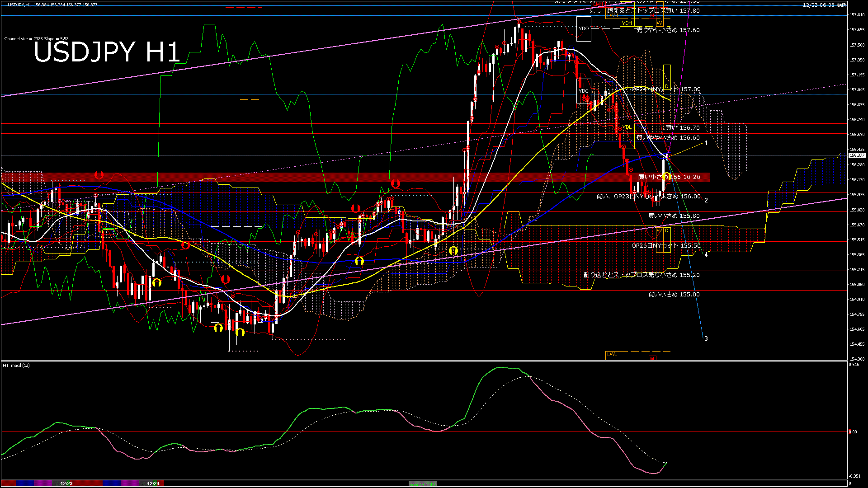
Task: Click the '割り込むとストップロス売り小さめ 155.20' label
Action: pos(641,275)
